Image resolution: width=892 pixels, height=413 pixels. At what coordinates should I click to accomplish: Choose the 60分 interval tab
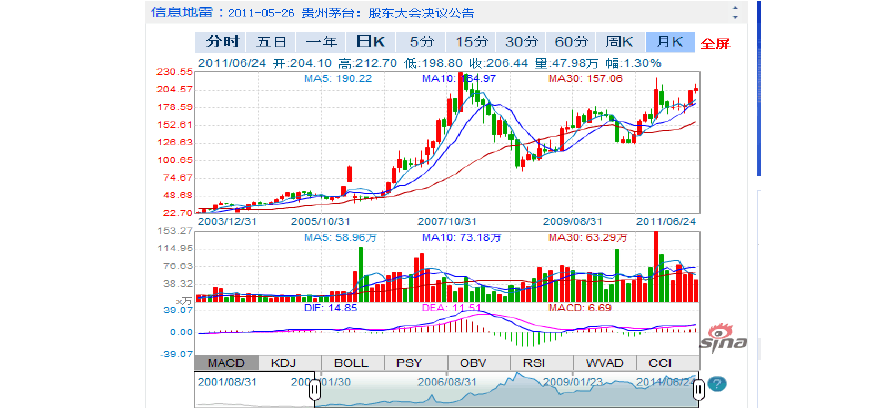point(570,42)
